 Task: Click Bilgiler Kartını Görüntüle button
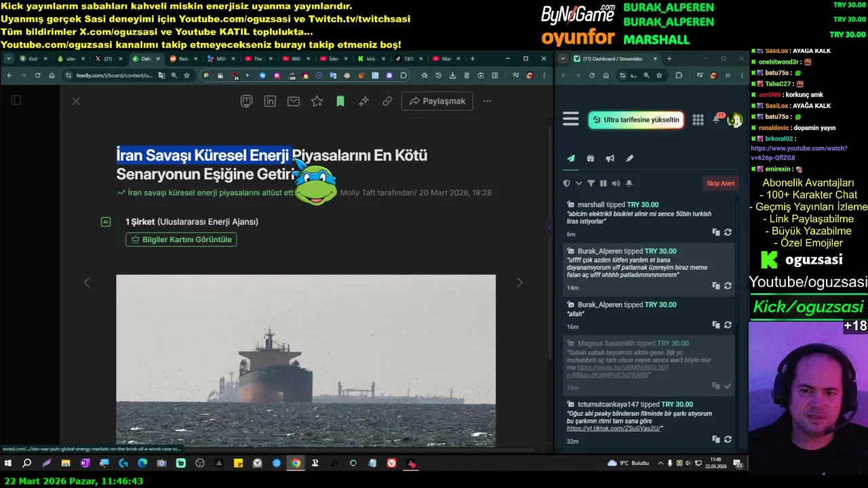(181, 239)
